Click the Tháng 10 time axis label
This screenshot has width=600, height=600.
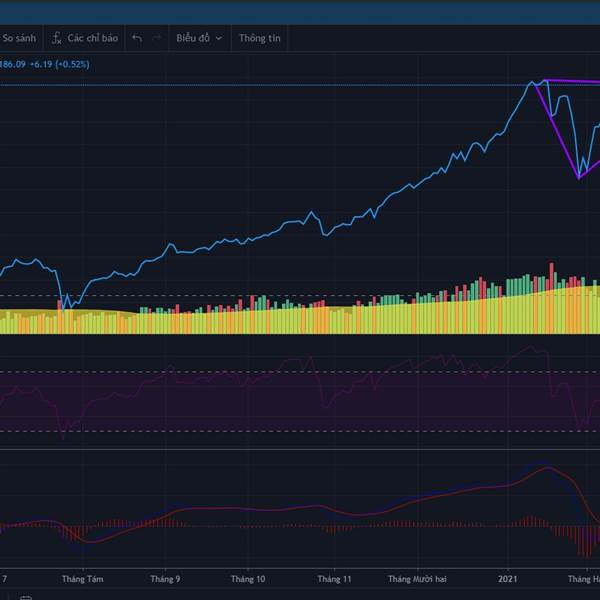tap(249, 579)
